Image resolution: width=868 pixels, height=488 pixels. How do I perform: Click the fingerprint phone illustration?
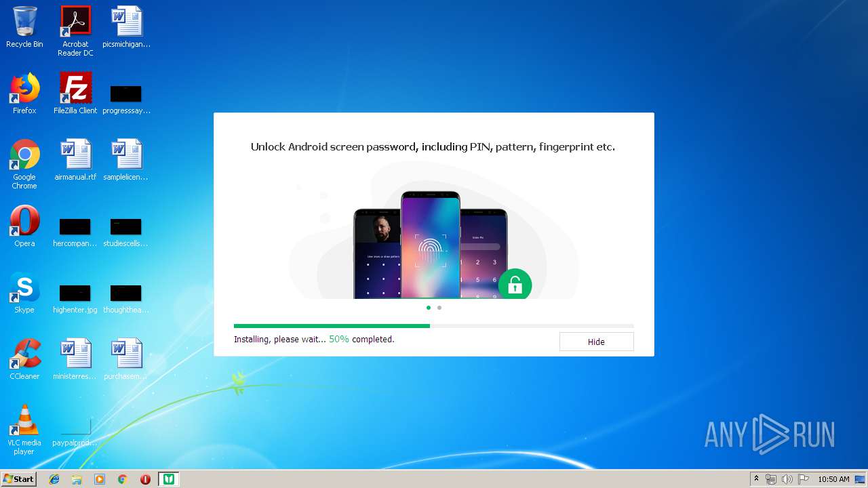430,245
